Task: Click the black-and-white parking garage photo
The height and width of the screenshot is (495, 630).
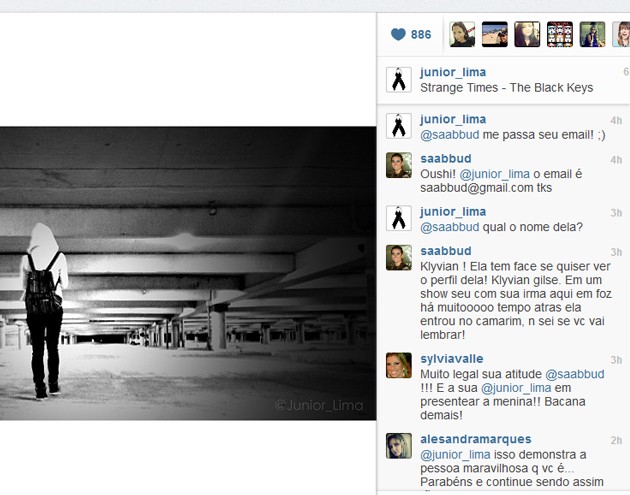Action: [x=188, y=273]
